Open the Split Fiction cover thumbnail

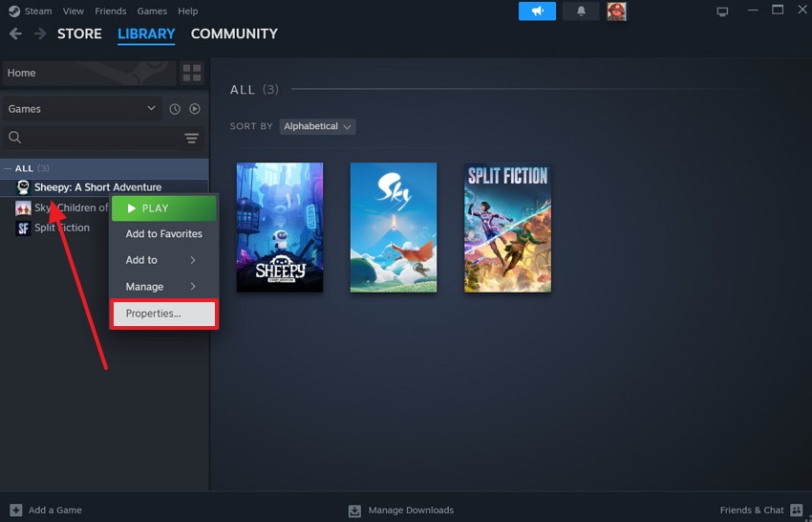(x=507, y=228)
